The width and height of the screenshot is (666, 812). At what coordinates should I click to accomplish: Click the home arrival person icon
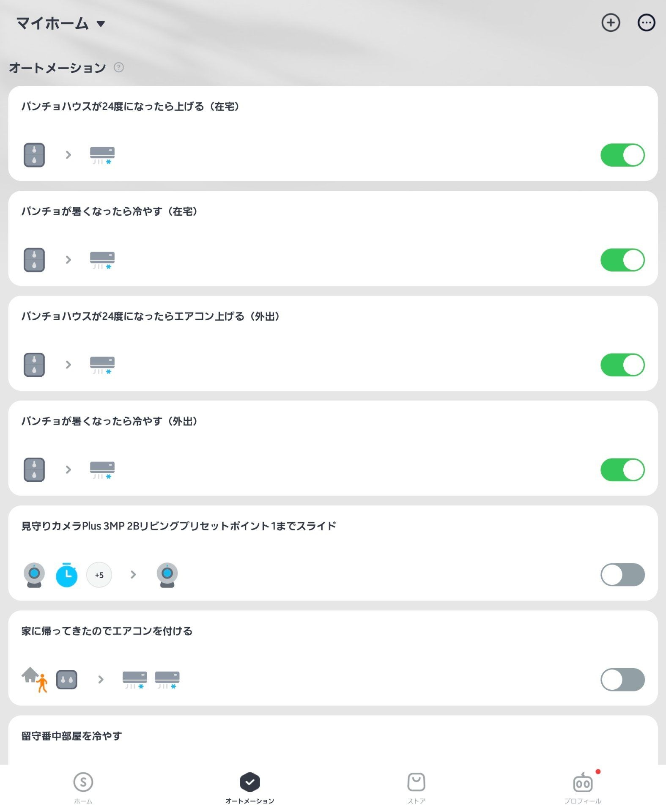tap(35, 680)
